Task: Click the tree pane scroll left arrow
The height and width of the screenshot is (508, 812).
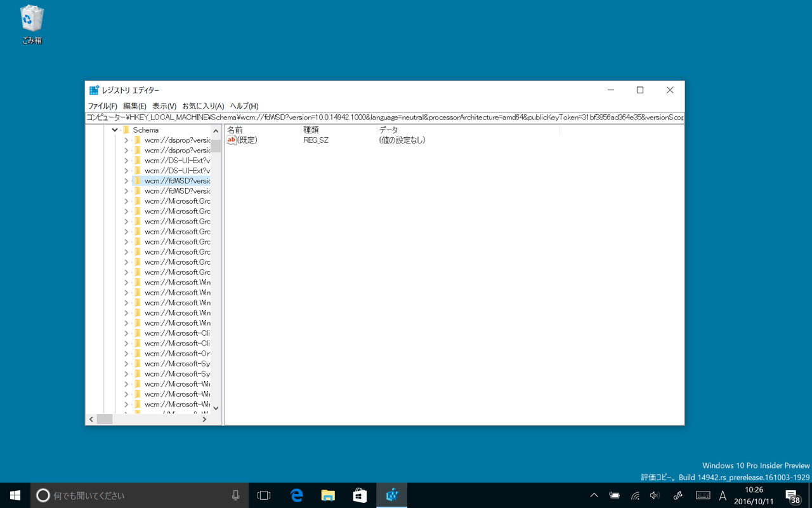Action: (91, 419)
